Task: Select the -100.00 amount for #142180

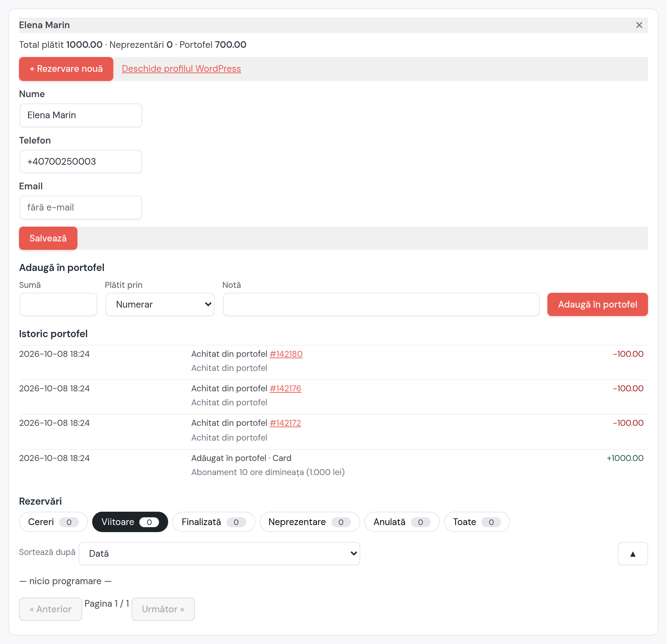Action: click(628, 354)
